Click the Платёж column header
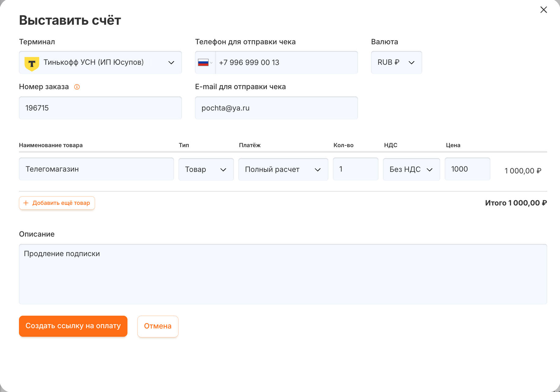This screenshot has width=560, height=392. pyautogui.click(x=250, y=145)
